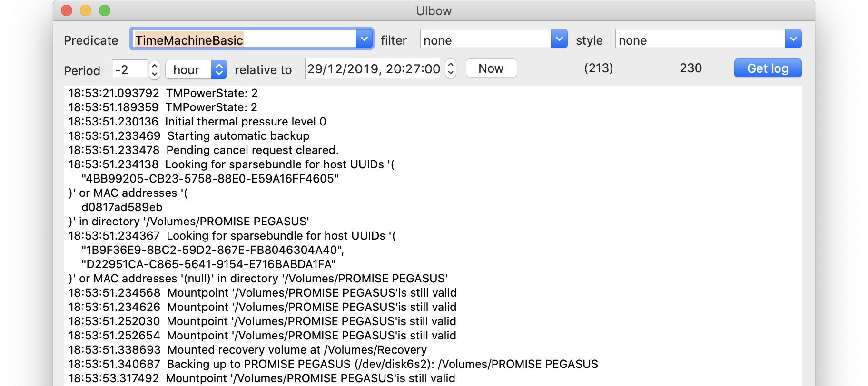Click into the style text field

(x=700, y=40)
